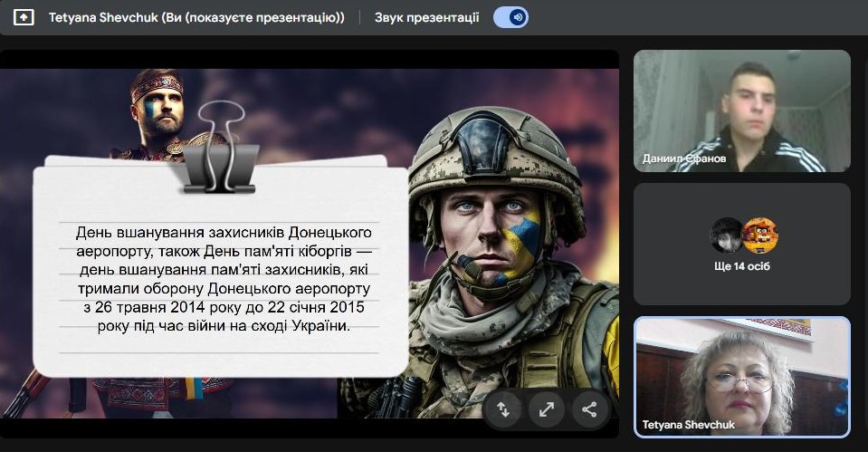Click the screen presenting icon in top bar

[24, 17]
